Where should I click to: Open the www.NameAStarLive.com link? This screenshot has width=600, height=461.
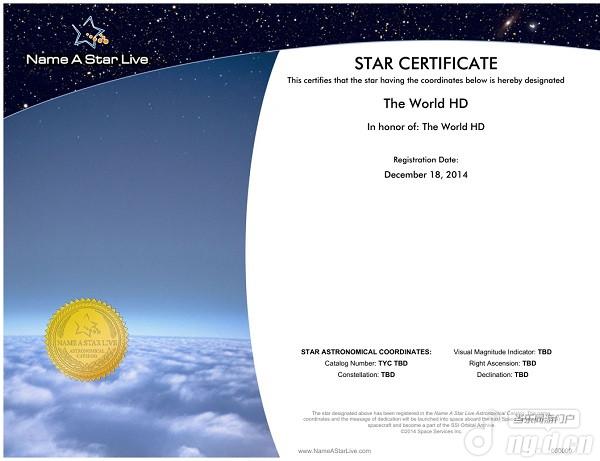pyautogui.click(x=334, y=451)
